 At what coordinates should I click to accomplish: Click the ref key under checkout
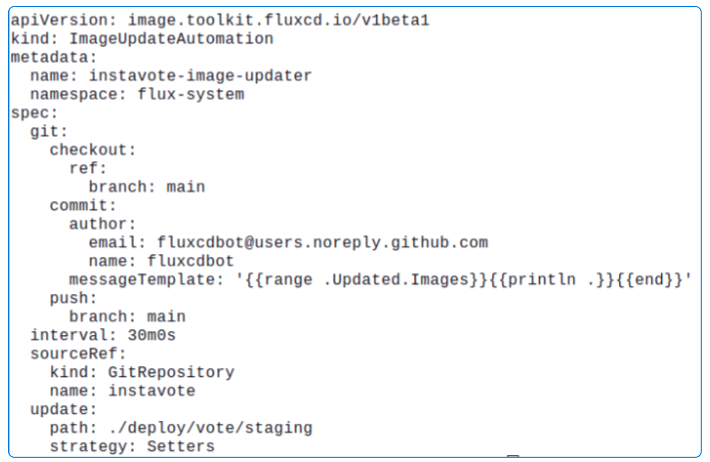point(87,168)
